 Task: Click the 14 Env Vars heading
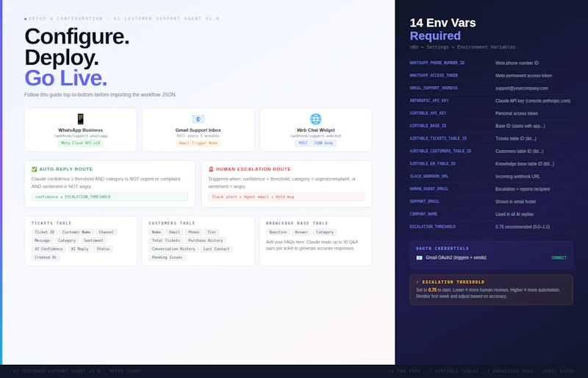pos(442,23)
